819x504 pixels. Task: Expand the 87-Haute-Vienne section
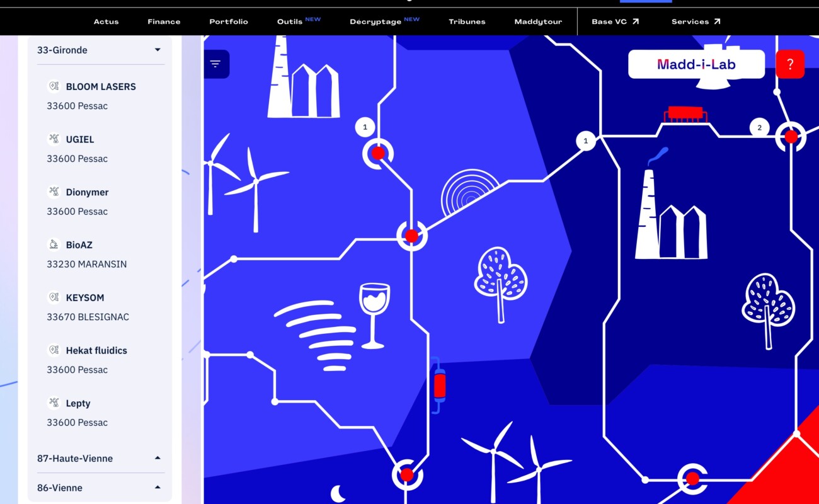pyautogui.click(x=157, y=458)
